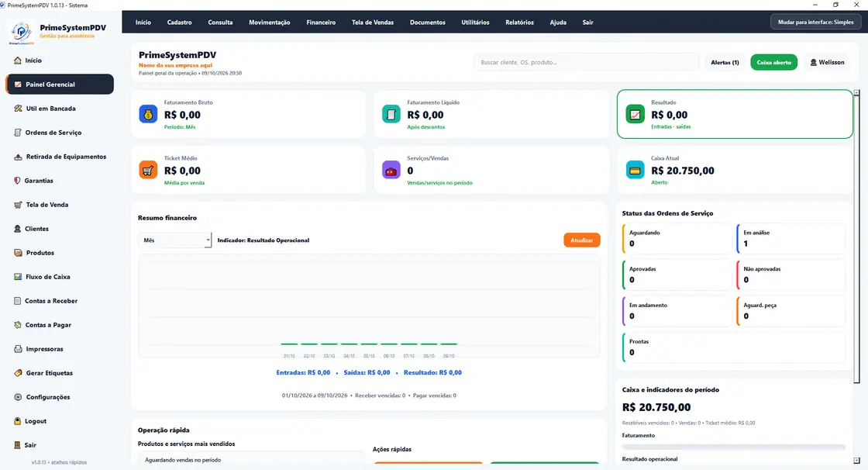Click the Tela de Venda cart icon
This screenshot has height=470, width=868.
18,205
